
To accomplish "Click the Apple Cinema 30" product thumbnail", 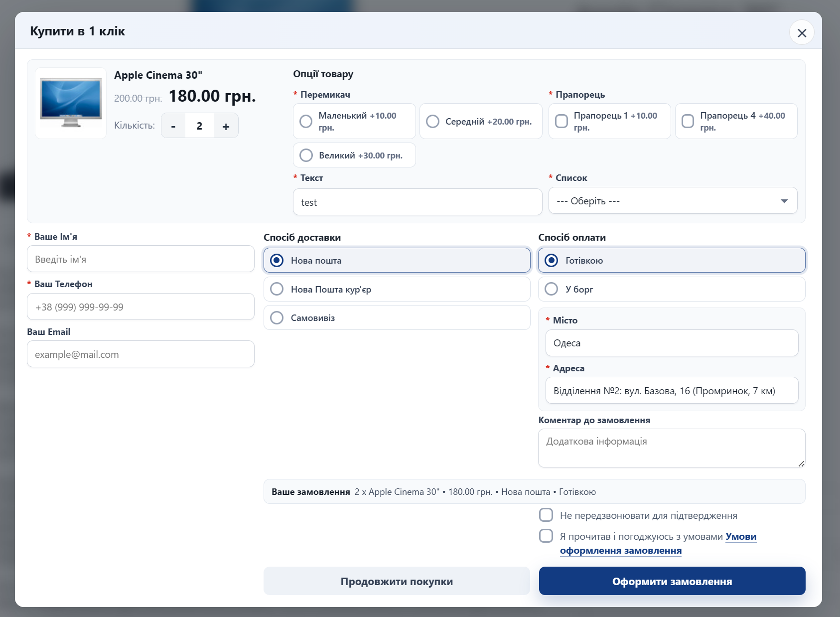I will pos(71,103).
